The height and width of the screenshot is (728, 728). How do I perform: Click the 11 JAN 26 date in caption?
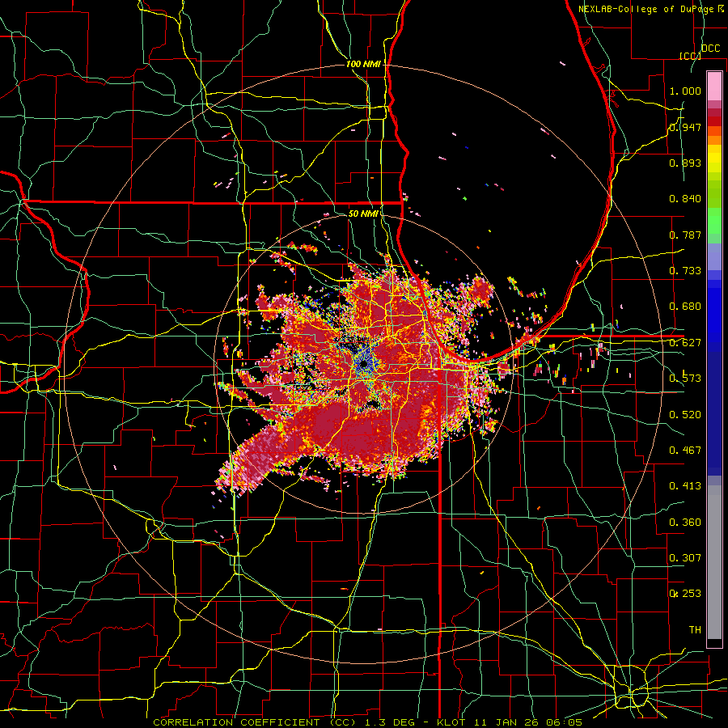tap(506, 722)
